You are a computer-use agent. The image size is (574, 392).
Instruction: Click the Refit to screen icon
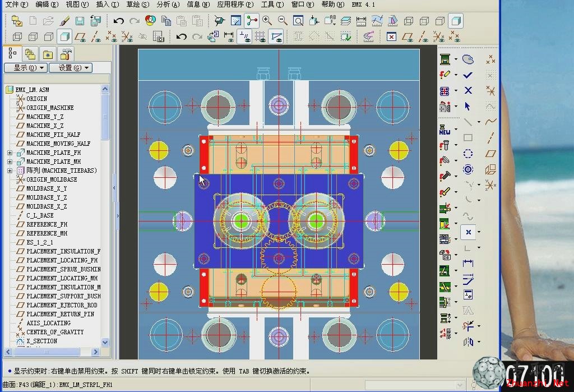pyautogui.click(x=298, y=21)
